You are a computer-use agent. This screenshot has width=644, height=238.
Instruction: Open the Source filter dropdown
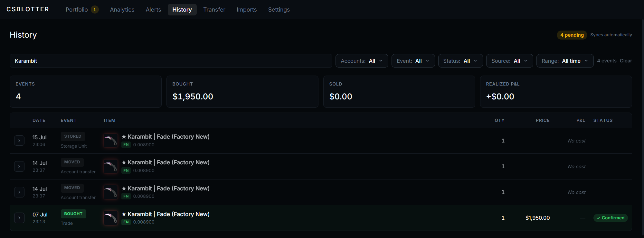point(509,61)
